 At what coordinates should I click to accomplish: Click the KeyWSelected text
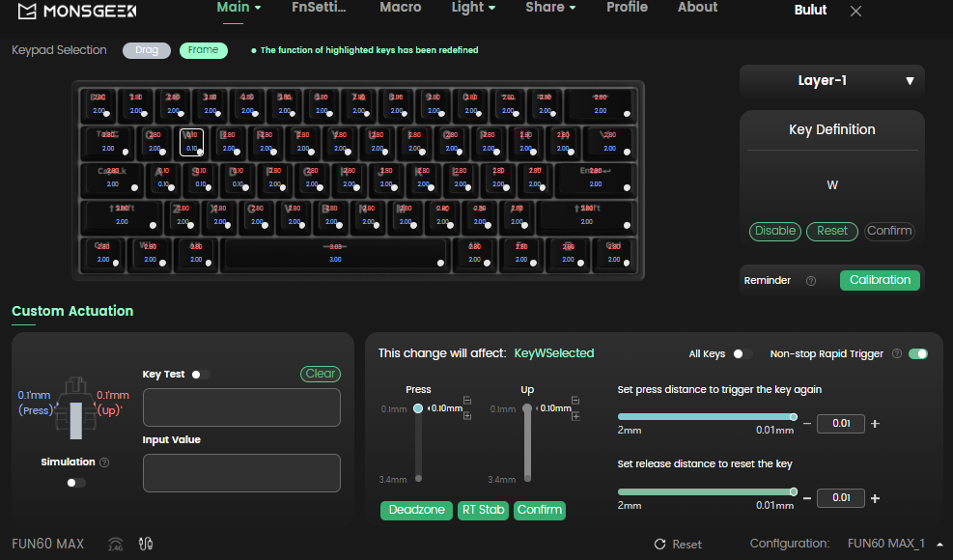553,353
